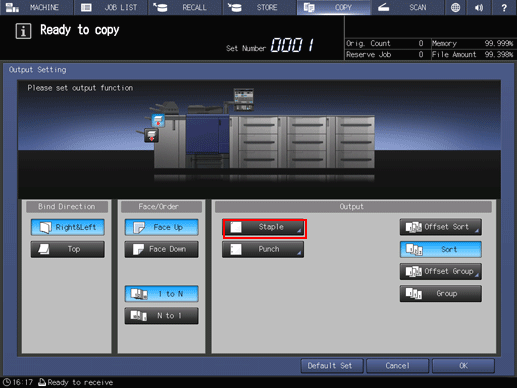This screenshot has width=517, height=388.
Task: Switch page order to N to 1
Action: 162,315
